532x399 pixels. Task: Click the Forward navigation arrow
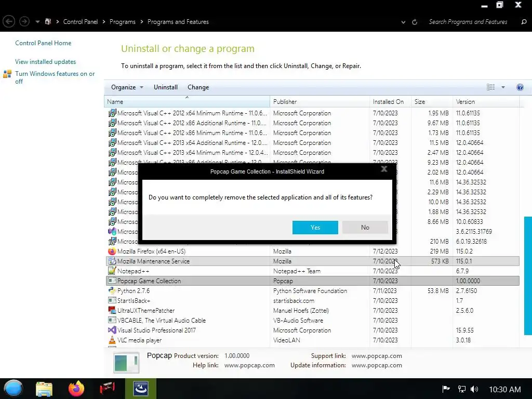pos(24,22)
